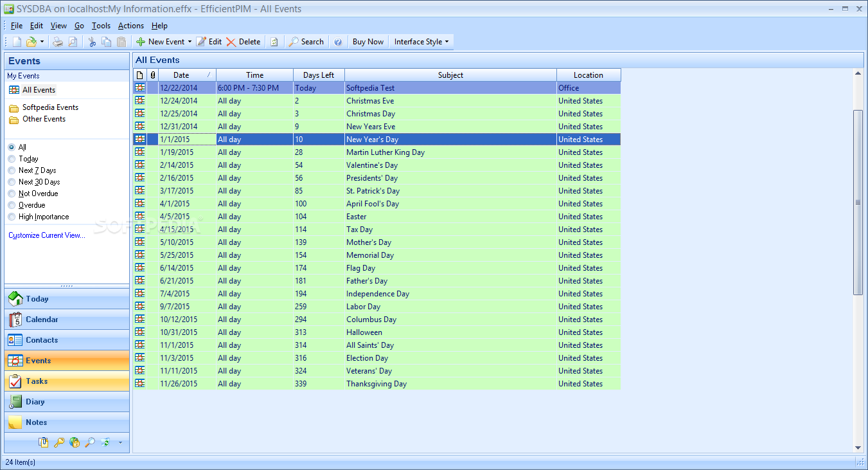
Task: Open the Edit menu
Action: point(37,26)
